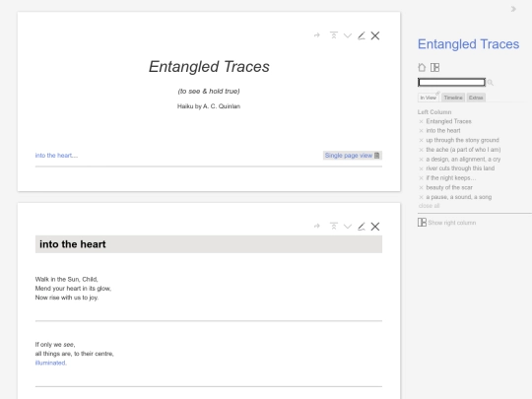Close the Entangled Traces tiddler
This screenshot has height=399, width=532.
point(375,35)
